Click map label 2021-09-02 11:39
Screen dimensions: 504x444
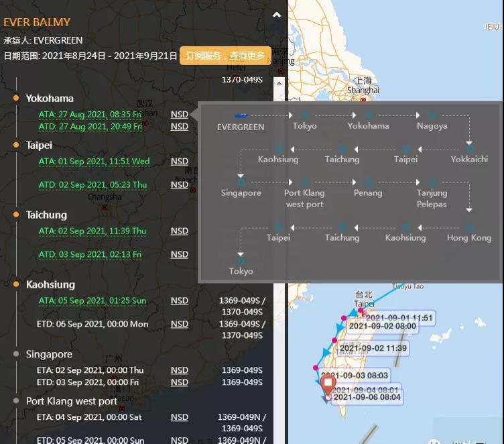pos(373,348)
